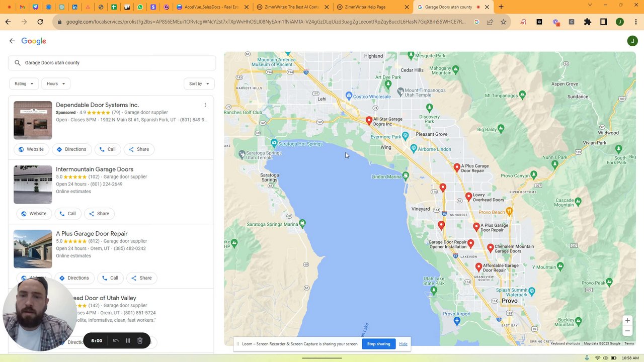This screenshot has height=362, width=644.
Task: Switch to the AccelVue_SalesDocs tab
Action: click(x=211, y=7)
